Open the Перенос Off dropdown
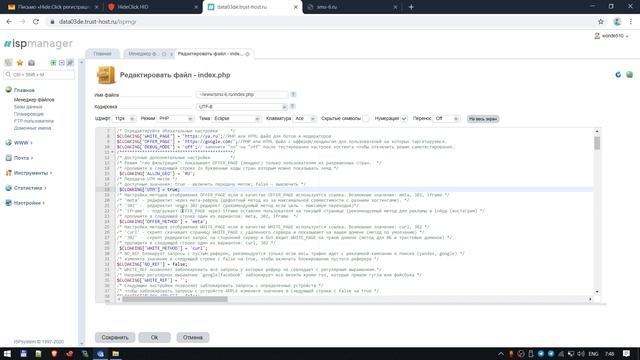 click(x=446, y=118)
